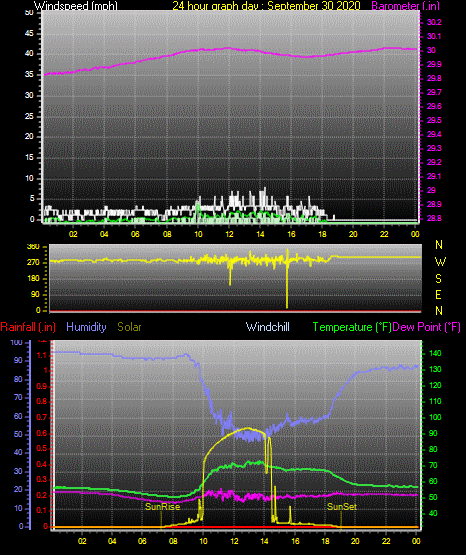Click the W compass direction label
Viewport: 466px width, 555px height.
(x=440, y=262)
